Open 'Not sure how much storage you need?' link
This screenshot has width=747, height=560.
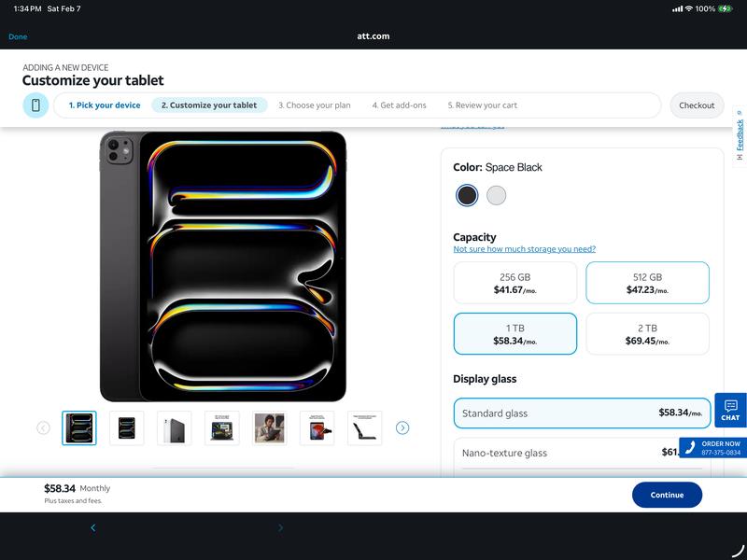524,249
